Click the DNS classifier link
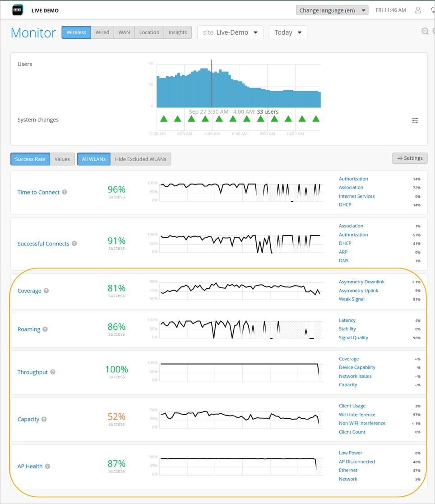 pos(343,261)
